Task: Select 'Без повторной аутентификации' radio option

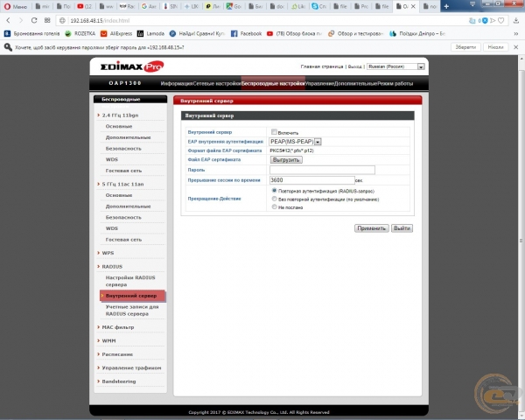Action: pos(274,199)
